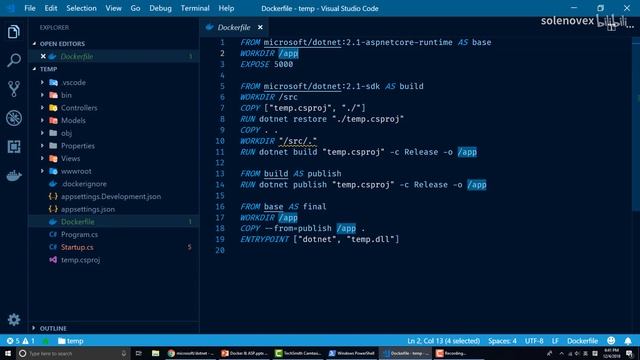Open the Debug view in activity bar
The image size is (640, 360).
point(13,118)
